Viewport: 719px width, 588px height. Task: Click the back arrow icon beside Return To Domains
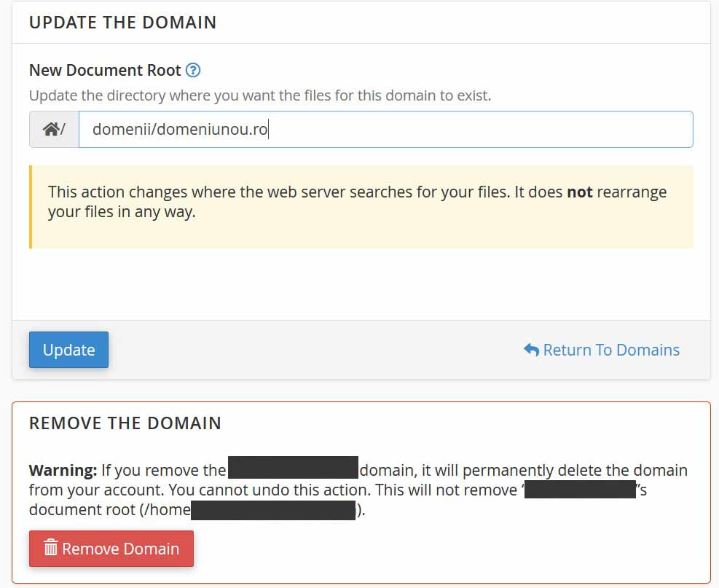(531, 350)
